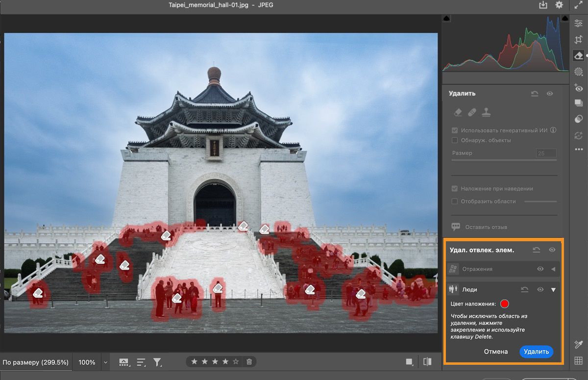Image resolution: width=588 pixels, height=380 pixels.
Task: Reset the Удал. отвлек. элем. section
Action: coord(537,250)
